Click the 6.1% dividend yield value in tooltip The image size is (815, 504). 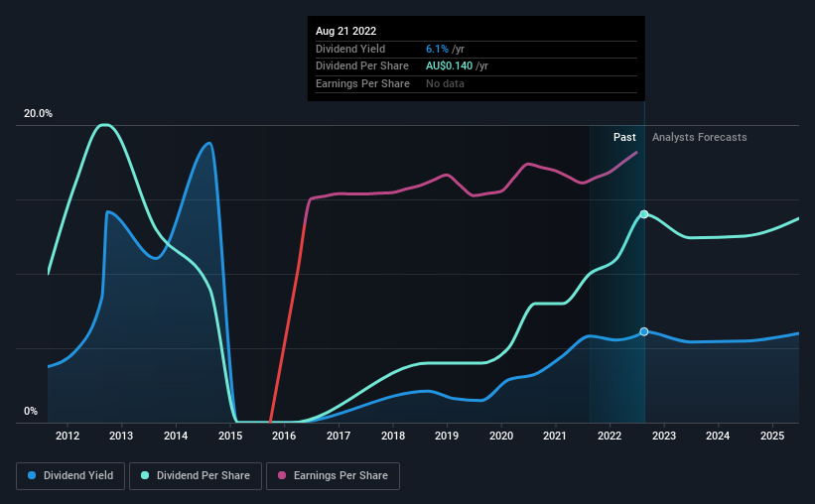tap(437, 49)
